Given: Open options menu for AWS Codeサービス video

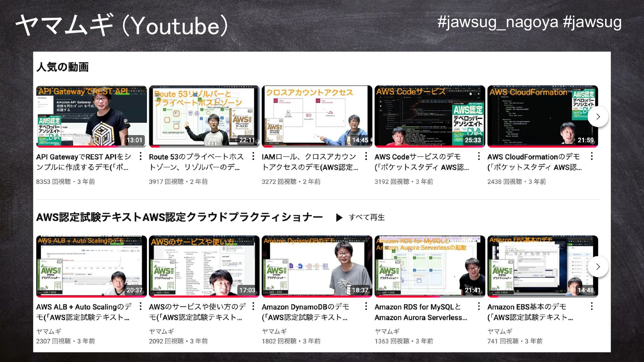Looking at the screenshot, I should [x=479, y=156].
